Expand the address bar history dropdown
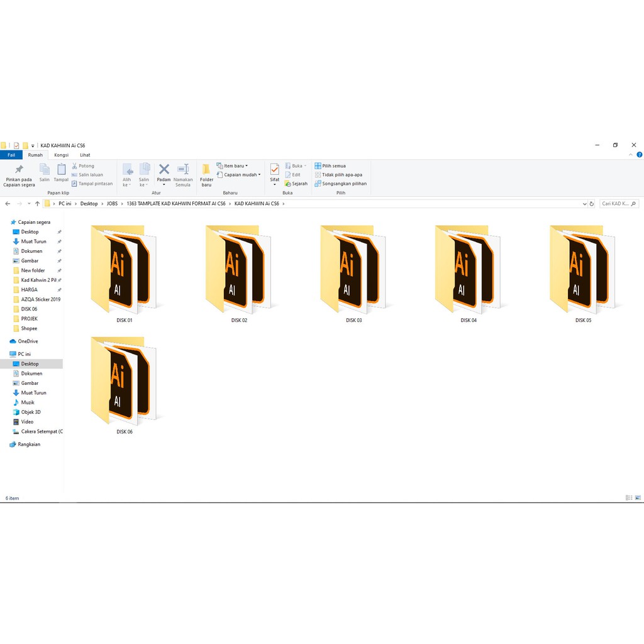 tap(584, 204)
